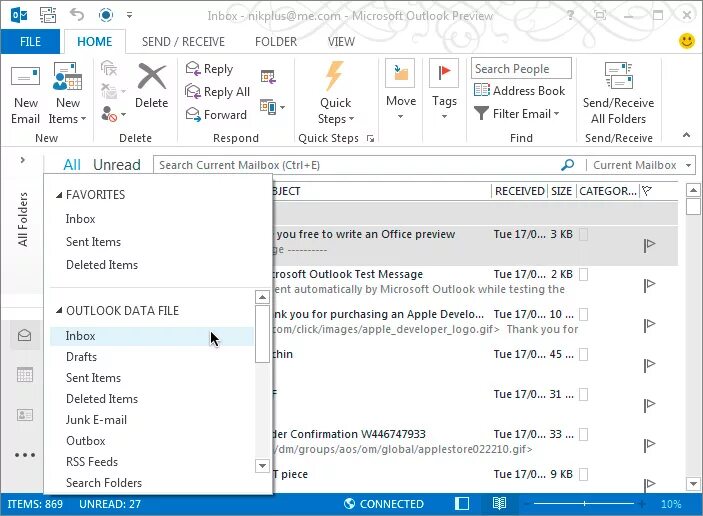Toggle category box for Outlook Test Message
Image resolution: width=703 pixels, height=516 pixels.
click(583, 274)
